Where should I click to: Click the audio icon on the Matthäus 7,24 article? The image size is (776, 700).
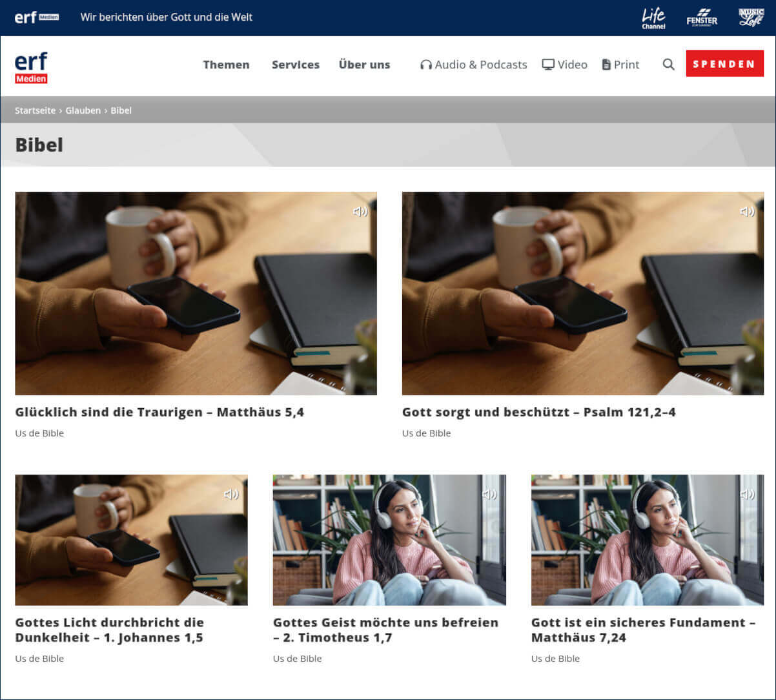coord(748,495)
